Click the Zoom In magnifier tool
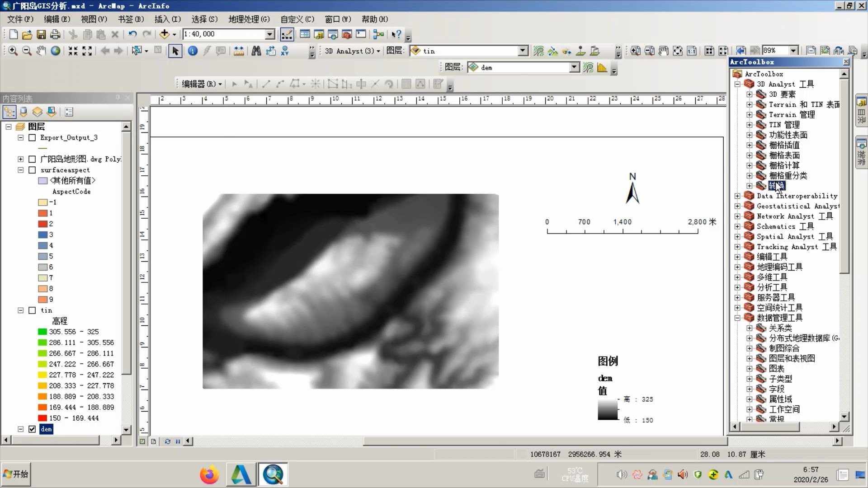The height and width of the screenshot is (488, 868). click(13, 51)
